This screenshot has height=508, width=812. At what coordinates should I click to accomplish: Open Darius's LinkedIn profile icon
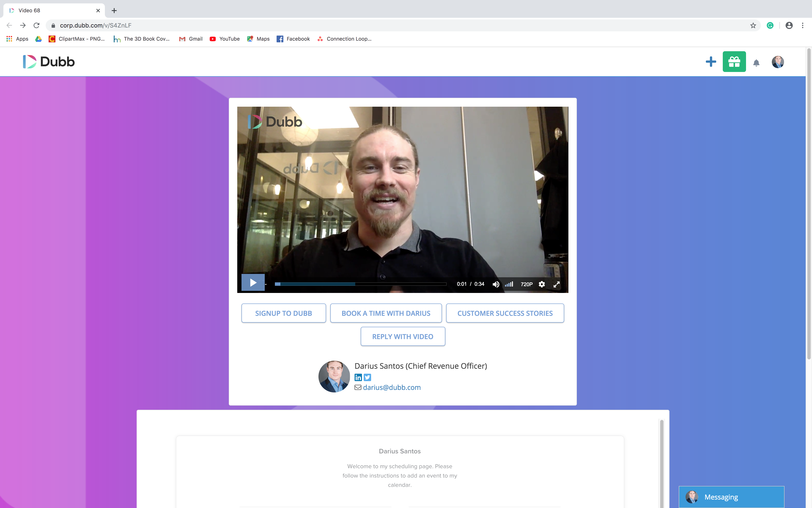358,377
